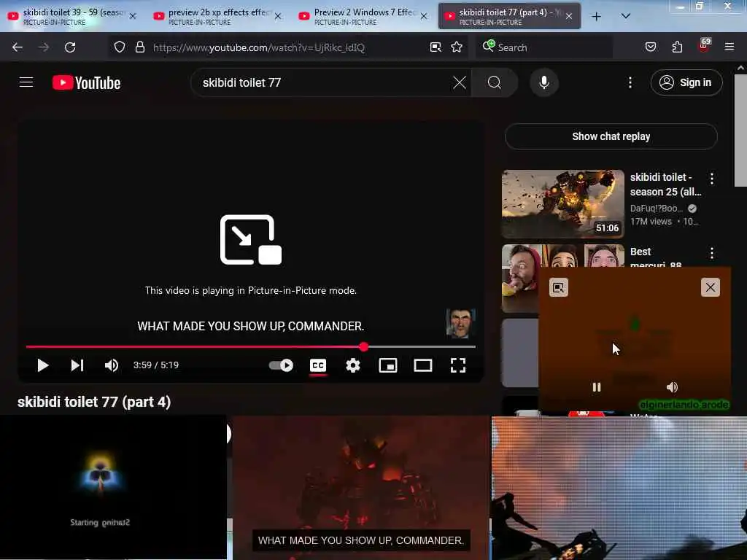The width and height of the screenshot is (747, 560).
Task: Open a new browser tab
Action: click(x=597, y=16)
